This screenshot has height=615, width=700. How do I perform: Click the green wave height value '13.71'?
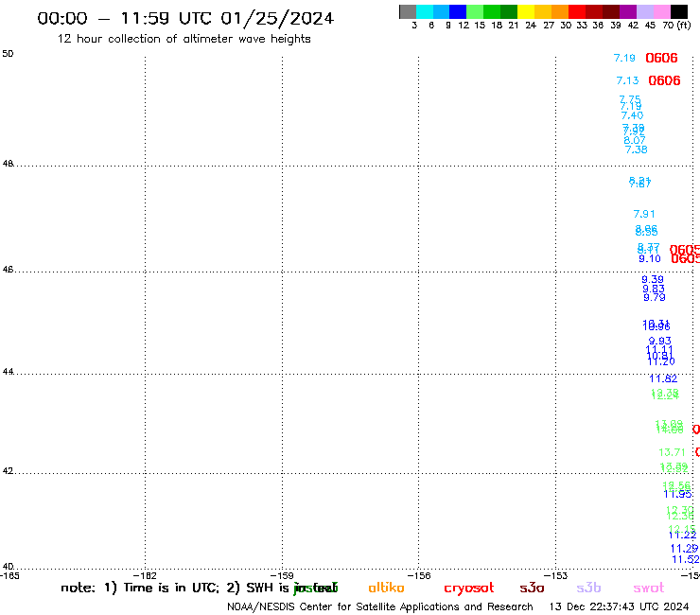coord(672,452)
